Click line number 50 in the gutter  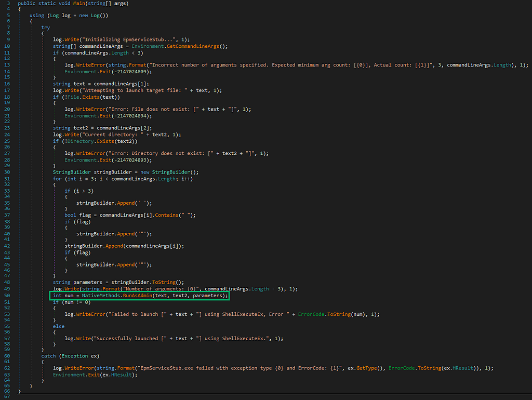tap(7, 296)
